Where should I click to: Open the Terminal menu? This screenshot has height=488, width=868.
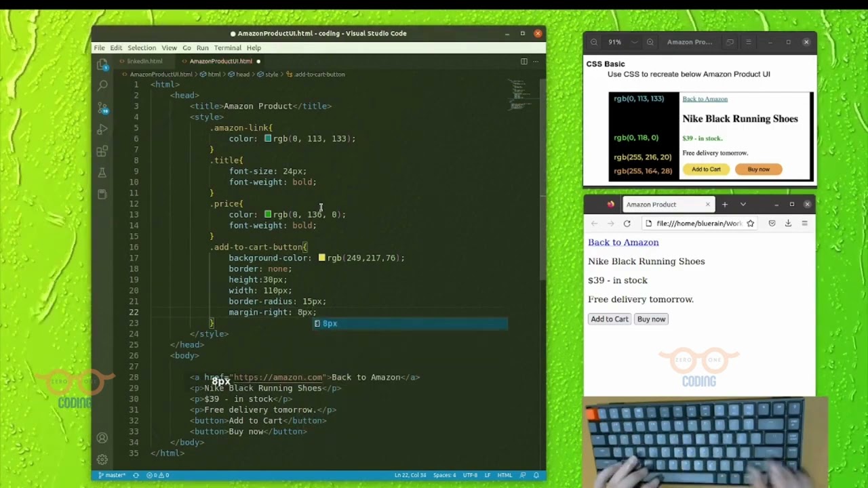pos(228,47)
